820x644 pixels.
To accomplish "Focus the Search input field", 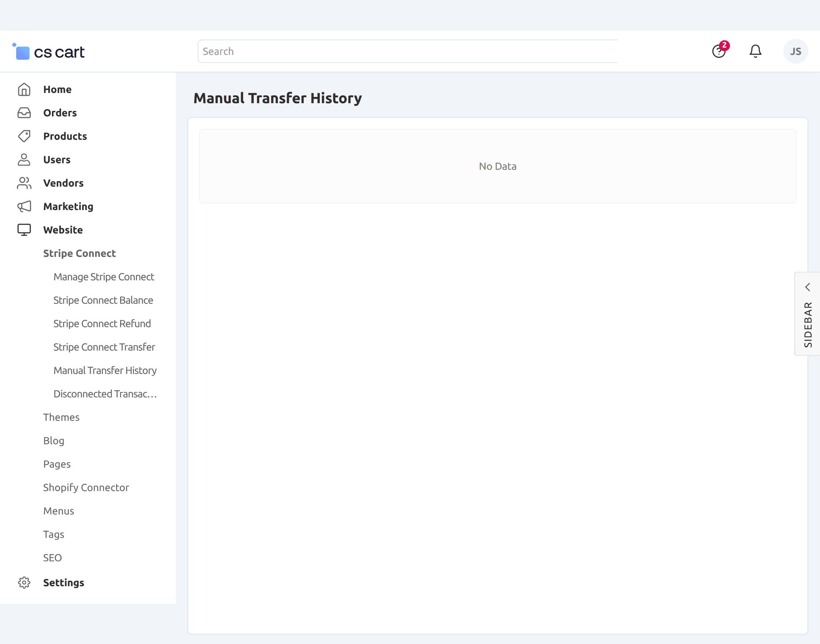I will click(407, 51).
